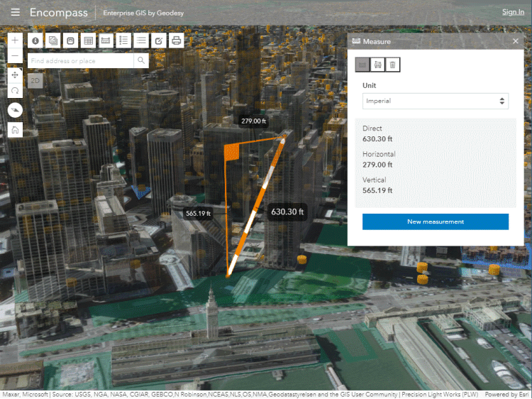Click the search magnifier icon

[x=141, y=61]
